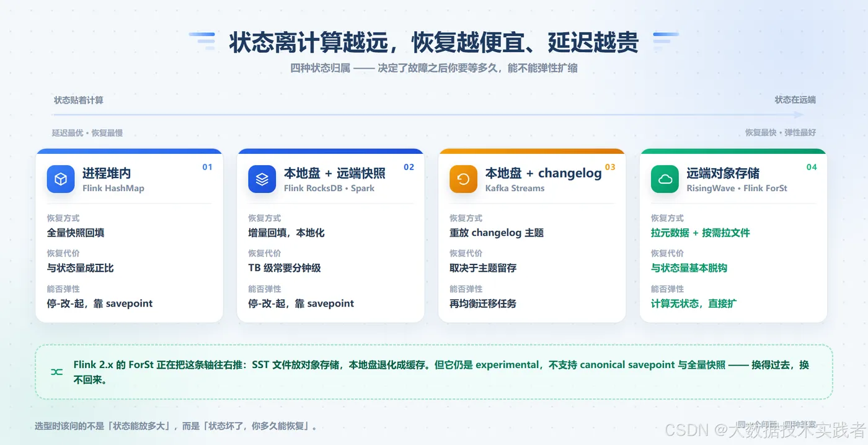Screen dimensions: 868x445
Task: Click the savepoint line in the 进程堆内 card
Action: coord(100,303)
